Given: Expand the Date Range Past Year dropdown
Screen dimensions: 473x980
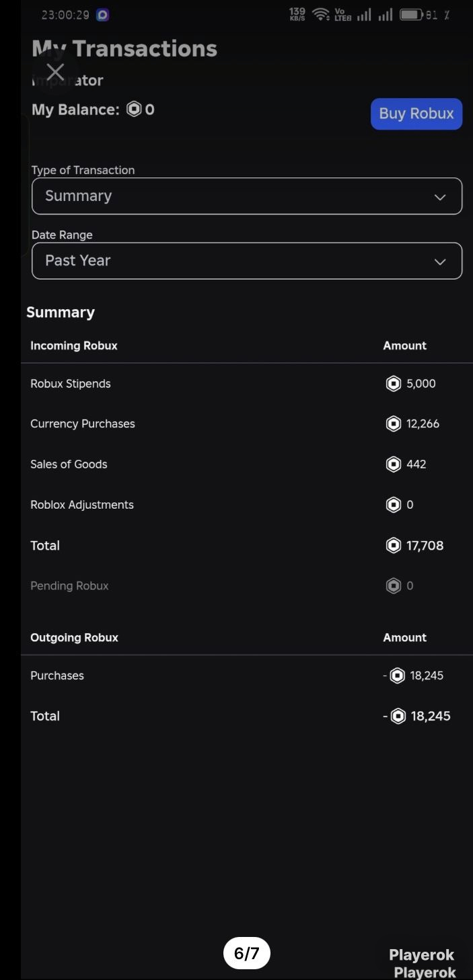Looking at the screenshot, I should [x=247, y=261].
